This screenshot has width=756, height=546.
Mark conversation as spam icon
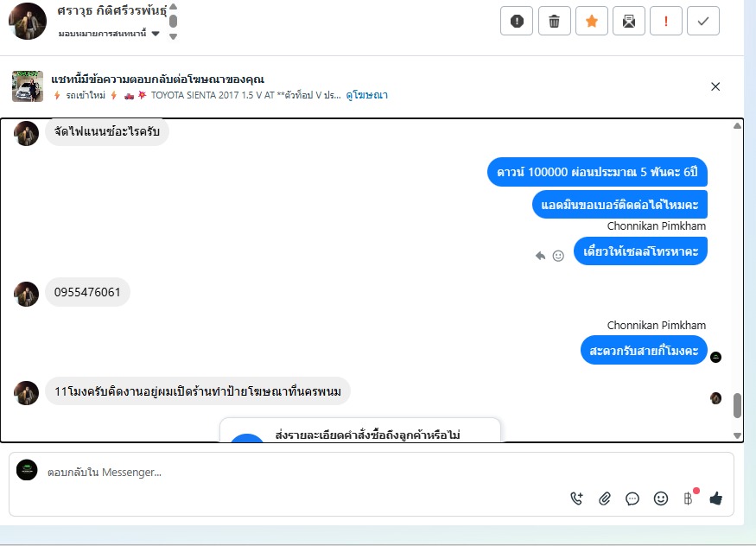(517, 22)
